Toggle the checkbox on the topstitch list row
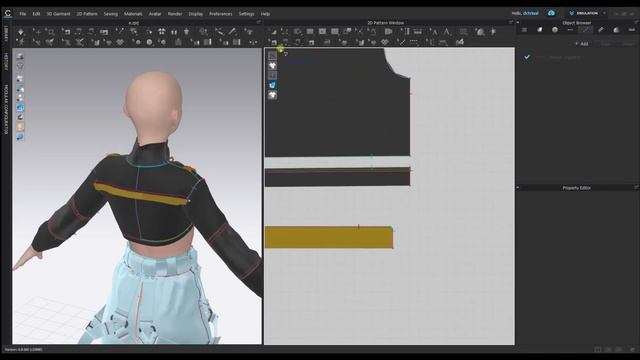Image resolution: width=640 pixels, height=360 pixels. [x=527, y=57]
